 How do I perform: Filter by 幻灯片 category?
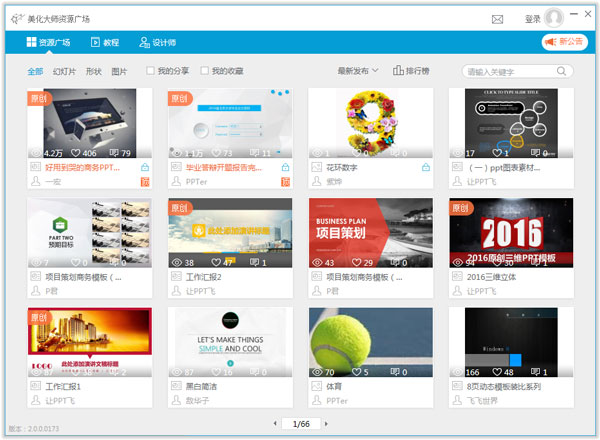(64, 72)
